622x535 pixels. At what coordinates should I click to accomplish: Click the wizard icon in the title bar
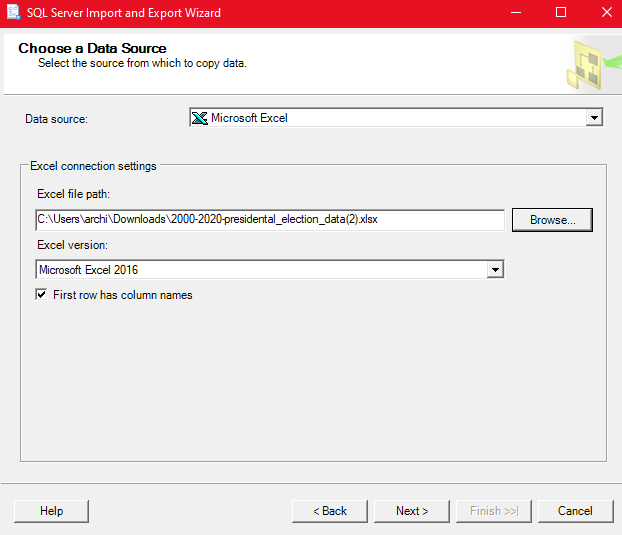[13, 12]
